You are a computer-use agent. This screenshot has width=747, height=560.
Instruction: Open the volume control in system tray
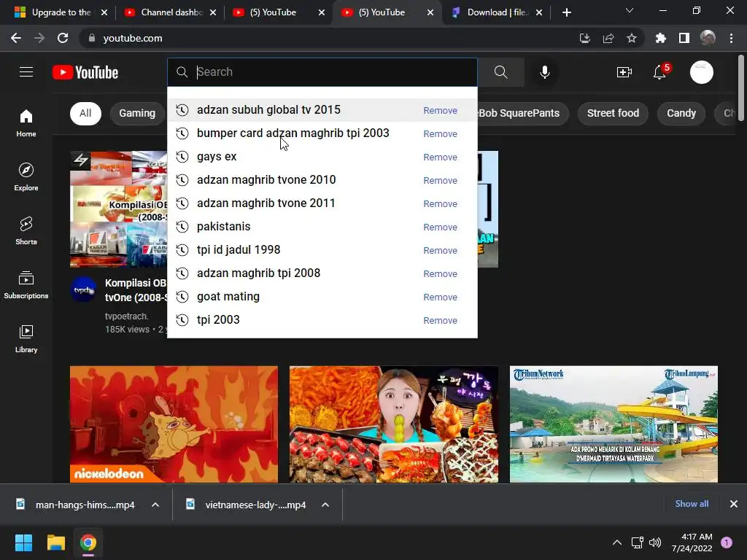point(655,542)
